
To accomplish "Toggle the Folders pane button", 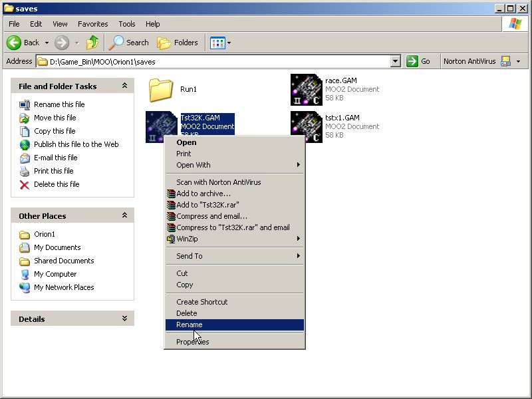I will [x=178, y=43].
